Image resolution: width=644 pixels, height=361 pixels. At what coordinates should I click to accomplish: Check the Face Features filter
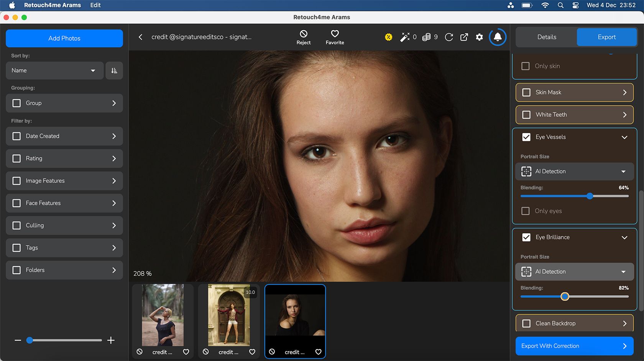pyautogui.click(x=16, y=203)
